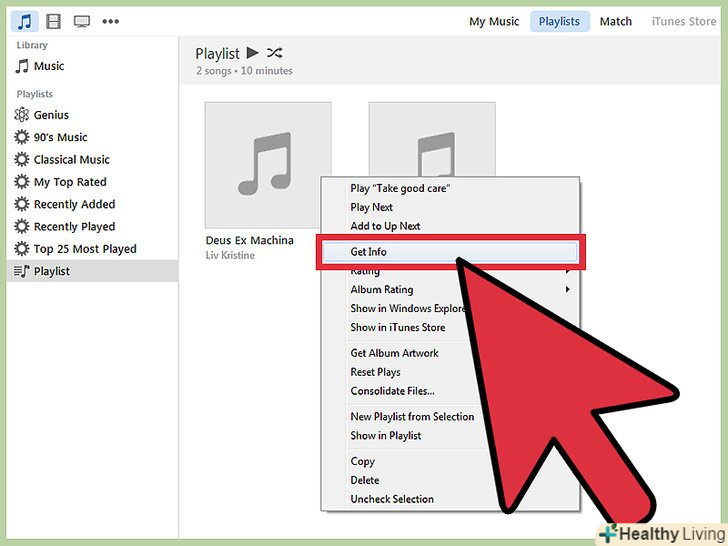Choose Copy in the context menu

tap(363, 462)
